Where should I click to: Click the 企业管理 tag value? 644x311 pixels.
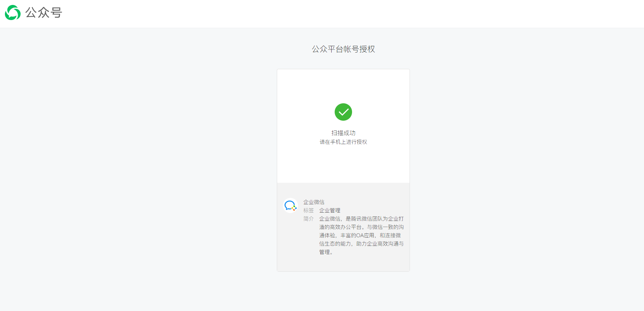pos(330,210)
